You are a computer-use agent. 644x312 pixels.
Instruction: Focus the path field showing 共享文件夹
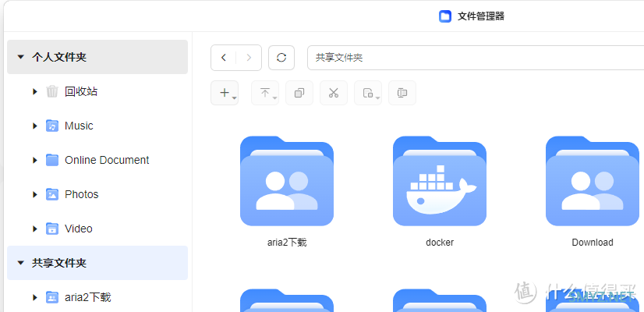pos(476,58)
